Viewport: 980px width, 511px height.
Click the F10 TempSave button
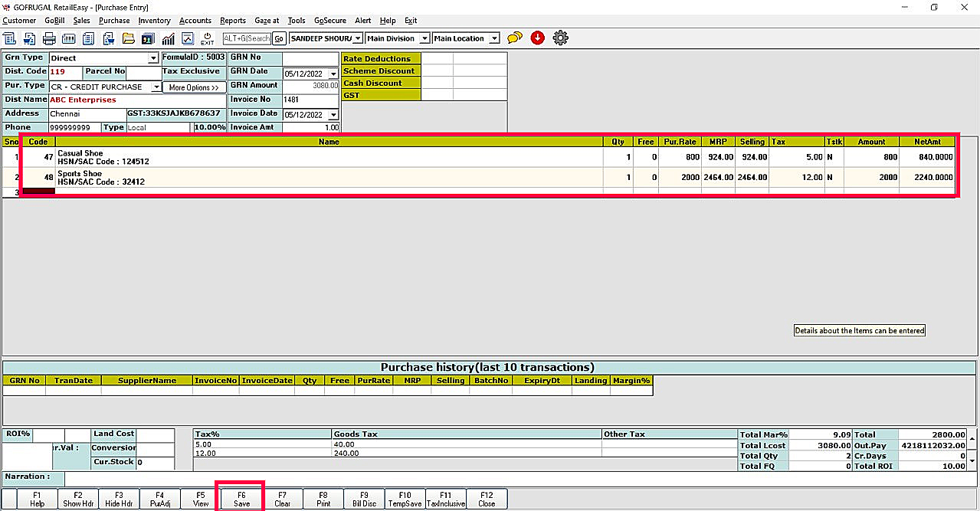tap(405, 499)
